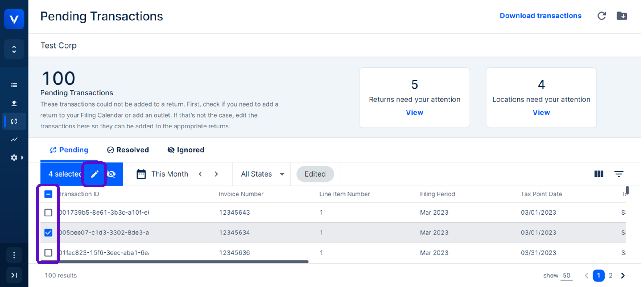This screenshot has height=287, width=644.
Task: Expand the sidebar with the arrow icon
Action: [x=14, y=275]
